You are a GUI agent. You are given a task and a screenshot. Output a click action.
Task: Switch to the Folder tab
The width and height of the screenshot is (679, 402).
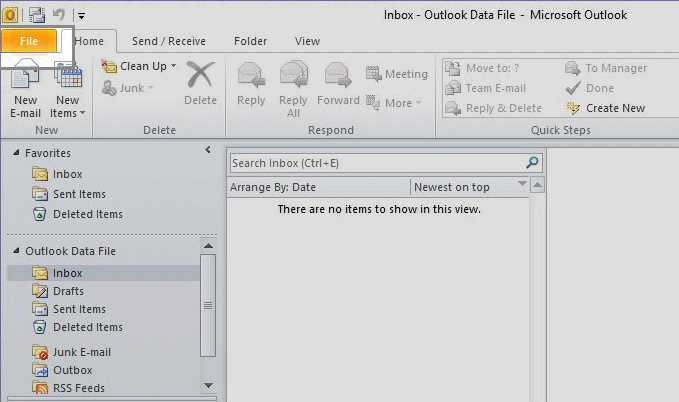[250, 41]
